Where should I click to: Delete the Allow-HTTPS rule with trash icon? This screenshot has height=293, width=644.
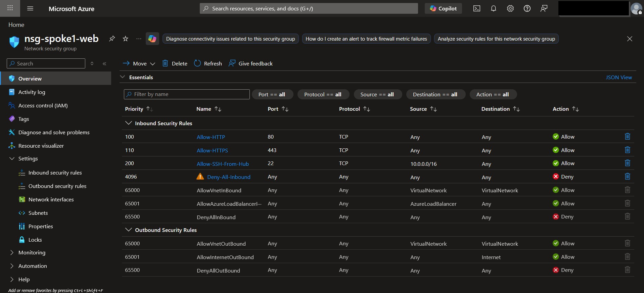627,150
